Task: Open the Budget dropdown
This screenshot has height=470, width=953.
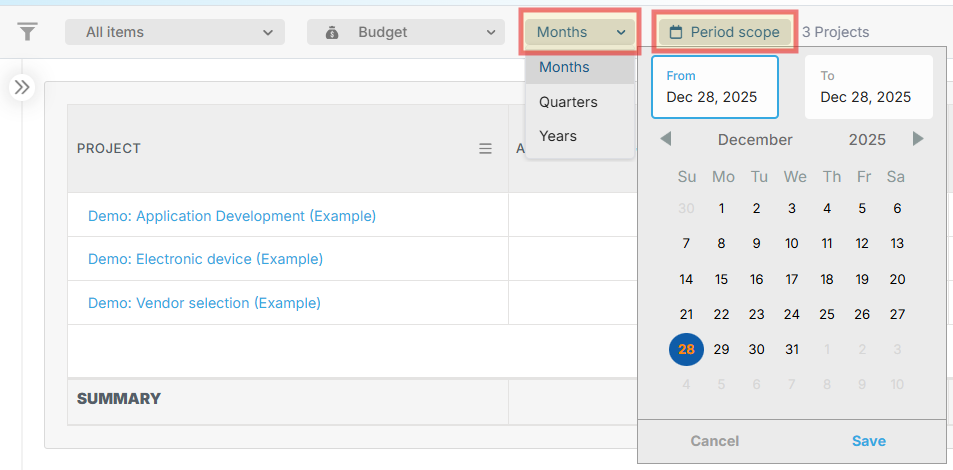Action: pos(406,32)
